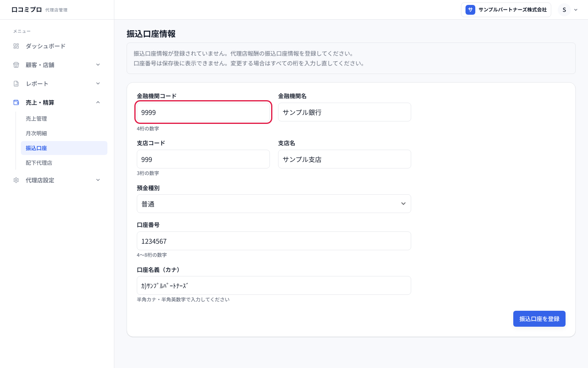This screenshot has width=588, height=368.
Task: Click the 振込口座を登録 button
Action: pyautogui.click(x=539, y=319)
